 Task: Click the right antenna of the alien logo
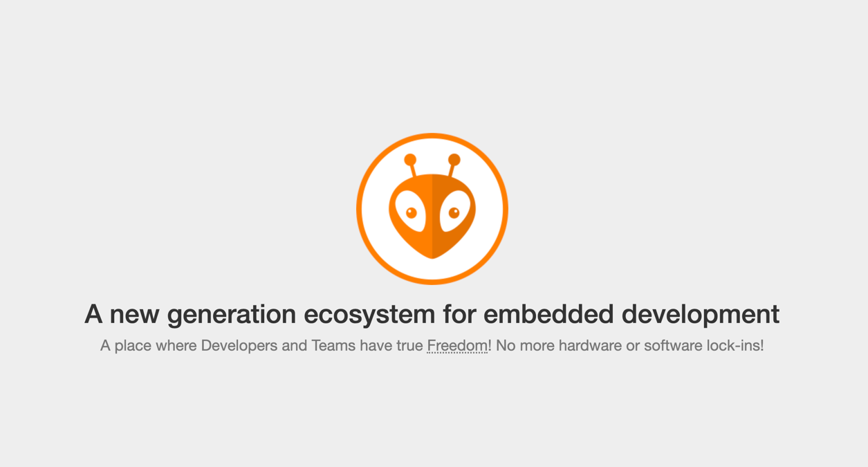(453, 165)
